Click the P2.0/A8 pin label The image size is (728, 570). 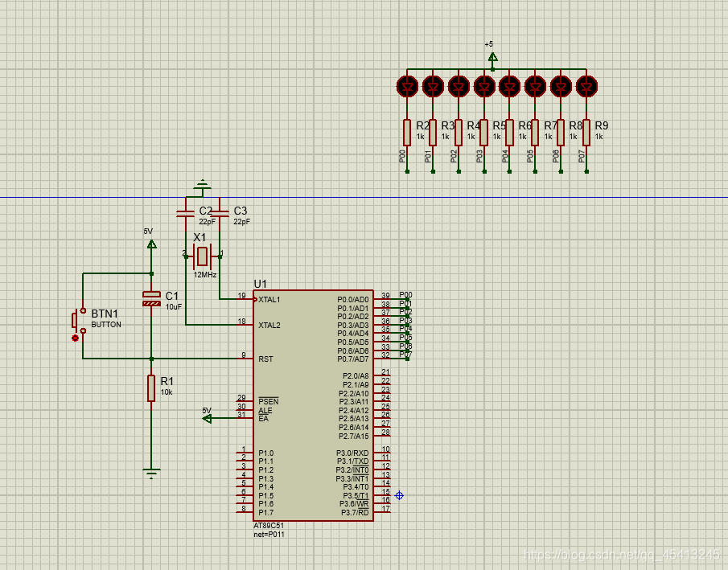coord(356,376)
